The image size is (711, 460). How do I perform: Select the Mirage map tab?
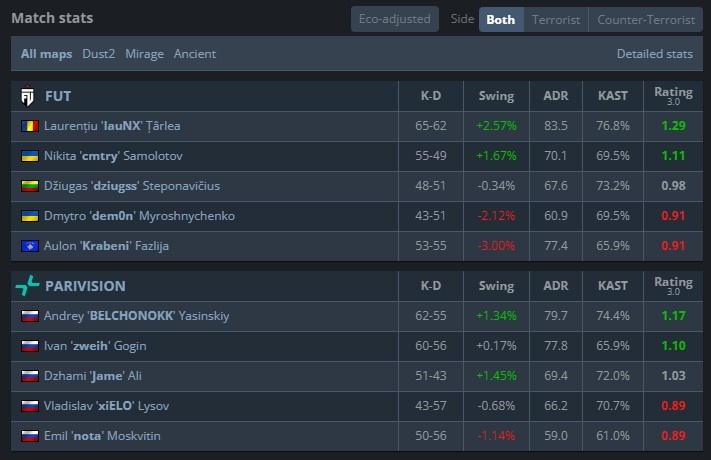click(x=144, y=53)
